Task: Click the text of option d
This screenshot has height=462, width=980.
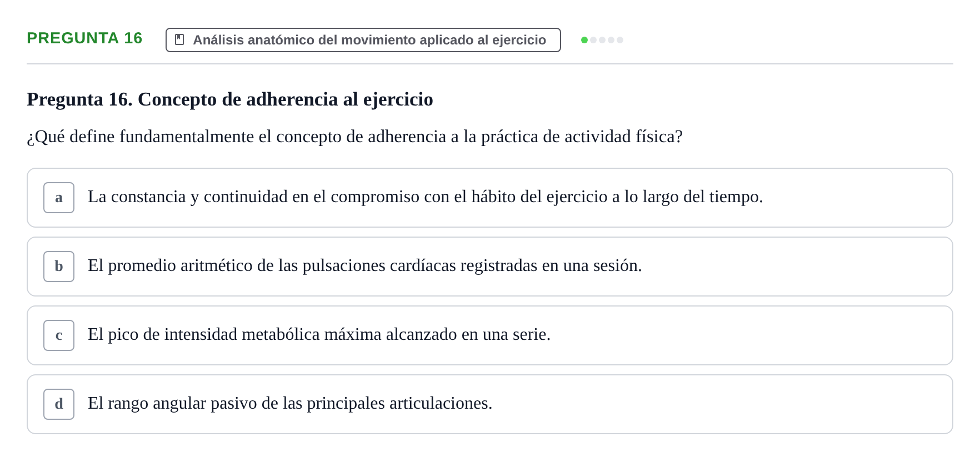Action: pyautogui.click(x=290, y=403)
